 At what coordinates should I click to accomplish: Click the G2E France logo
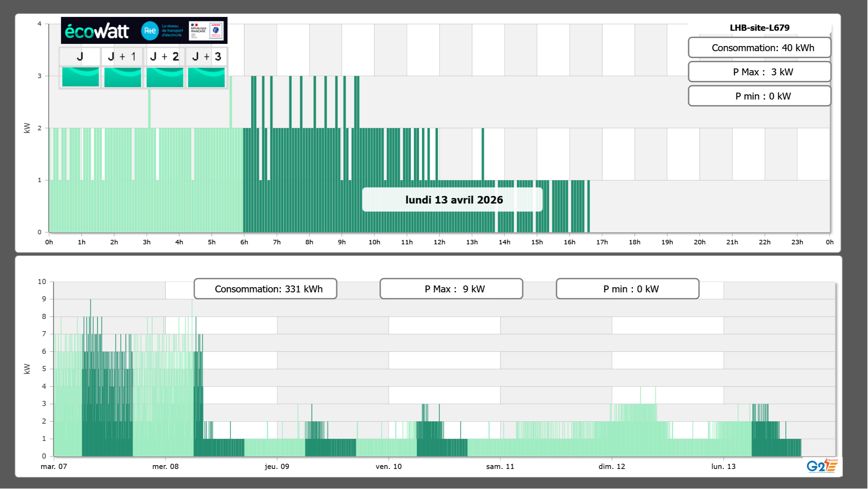(822, 466)
